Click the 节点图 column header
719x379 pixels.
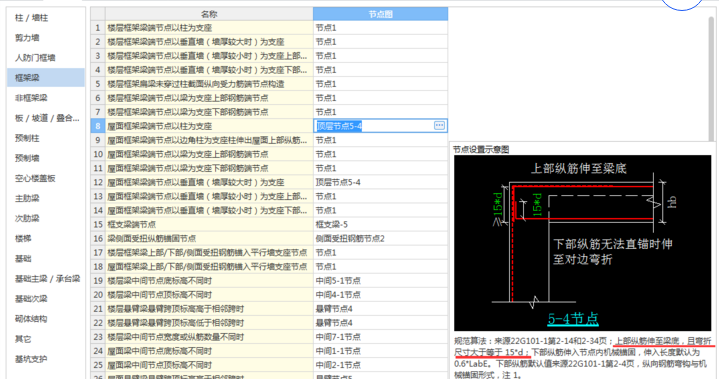coord(381,14)
